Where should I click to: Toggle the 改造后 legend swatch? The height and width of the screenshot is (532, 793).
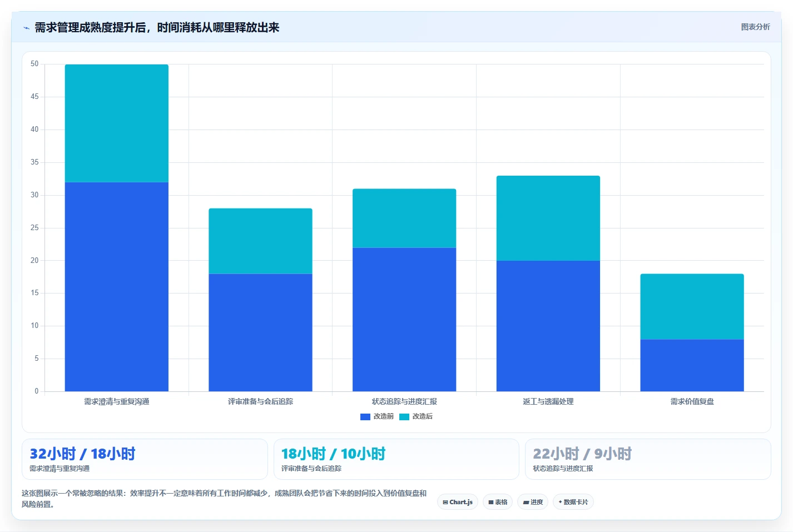pyautogui.click(x=404, y=416)
